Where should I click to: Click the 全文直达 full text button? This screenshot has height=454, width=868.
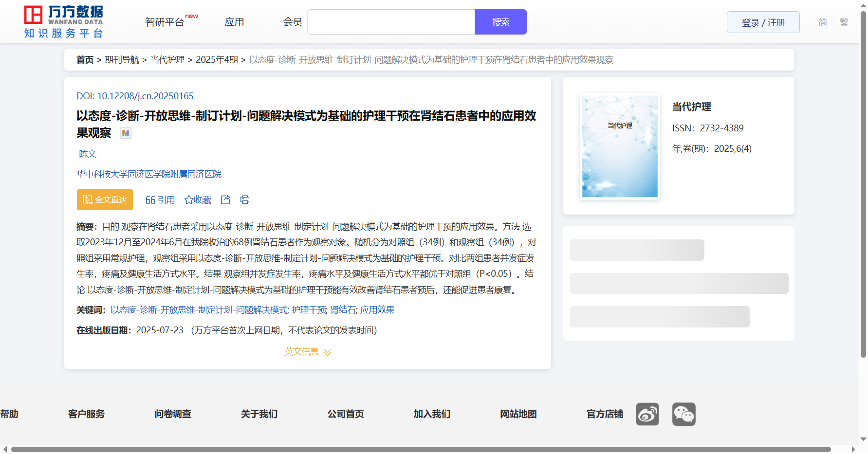pyautogui.click(x=105, y=200)
